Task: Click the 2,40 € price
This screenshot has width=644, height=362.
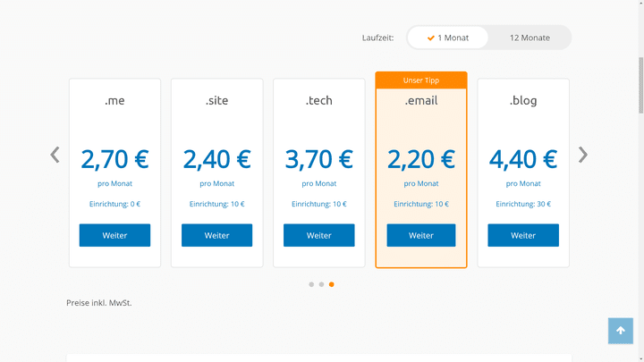Action: pyautogui.click(x=216, y=159)
